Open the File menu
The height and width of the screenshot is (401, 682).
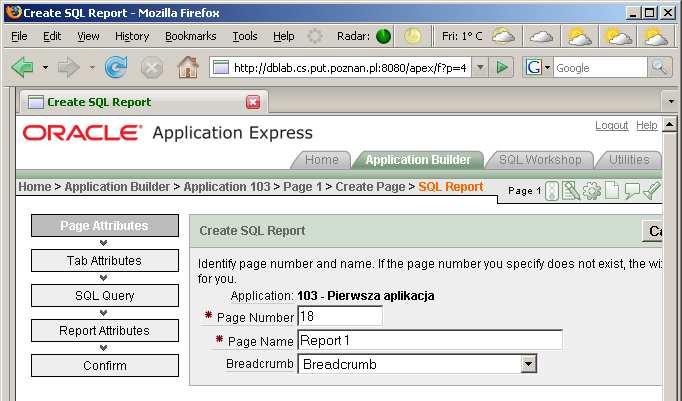coord(19,36)
